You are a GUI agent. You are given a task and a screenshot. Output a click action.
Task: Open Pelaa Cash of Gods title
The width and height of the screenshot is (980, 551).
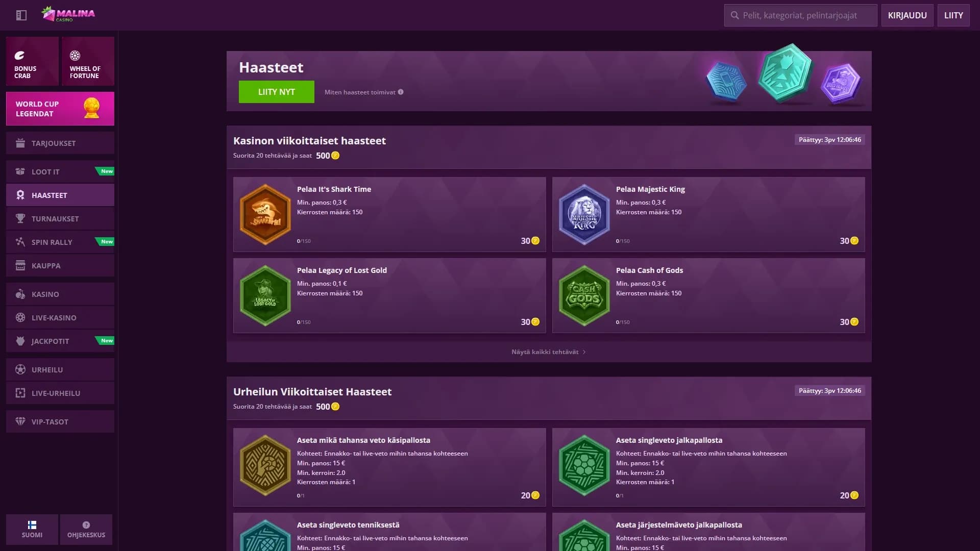coord(649,270)
